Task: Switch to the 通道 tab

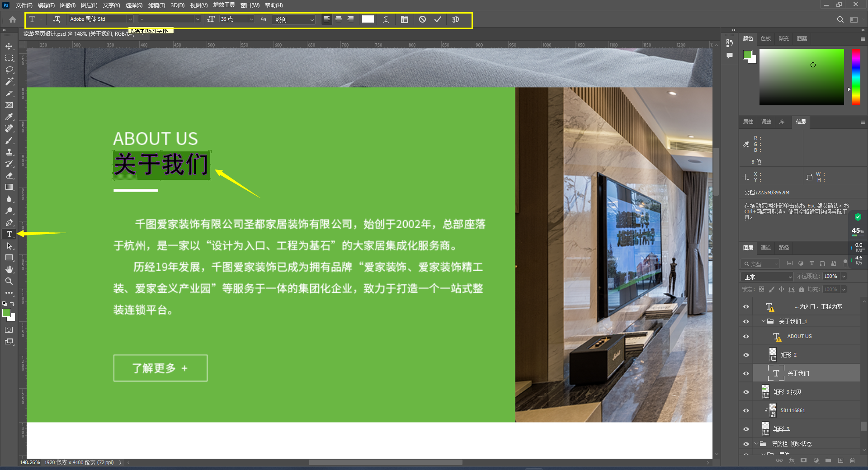Action: click(x=765, y=248)
